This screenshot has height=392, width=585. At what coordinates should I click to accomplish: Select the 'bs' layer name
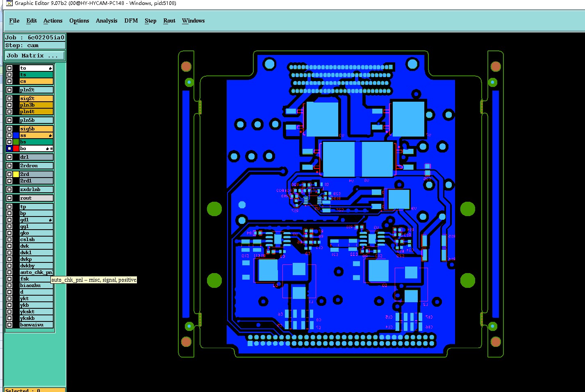pyautogui.click(x=36, y=142)
